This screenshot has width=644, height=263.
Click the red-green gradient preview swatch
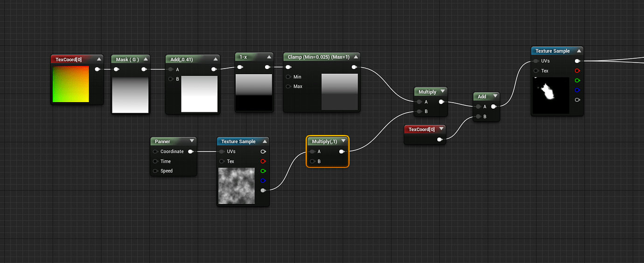(x=70, y=84)
